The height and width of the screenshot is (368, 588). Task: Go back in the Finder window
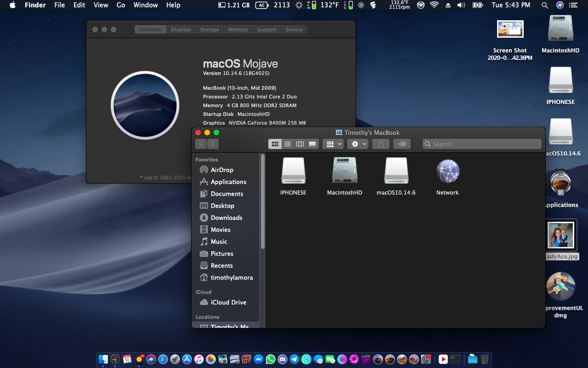tap(201, 144)
